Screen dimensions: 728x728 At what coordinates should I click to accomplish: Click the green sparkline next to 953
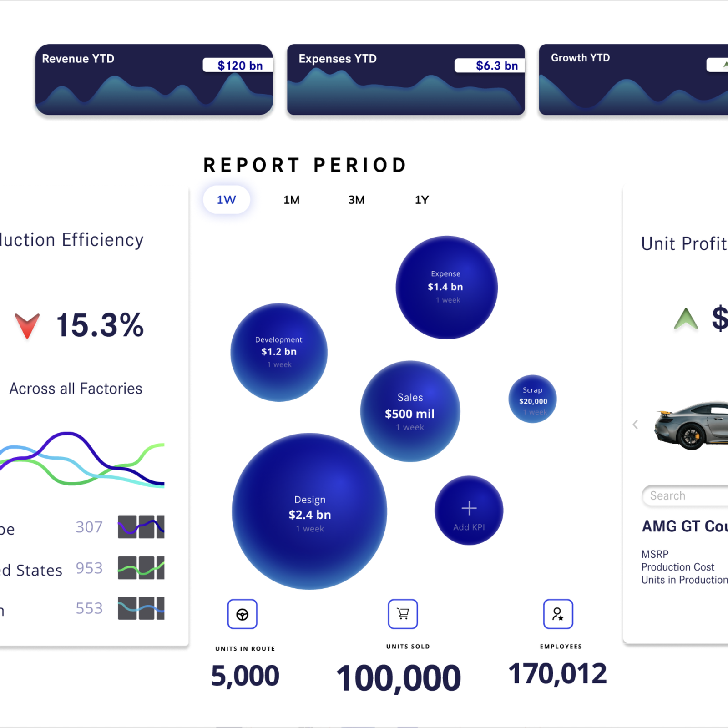(x=141, y=568)
